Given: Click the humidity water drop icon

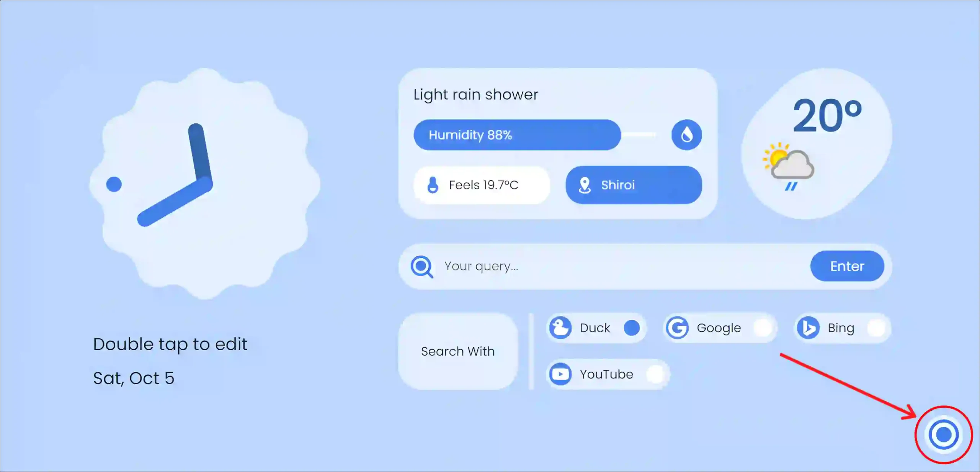Looking at the screenshot, I should pos(686,134).
